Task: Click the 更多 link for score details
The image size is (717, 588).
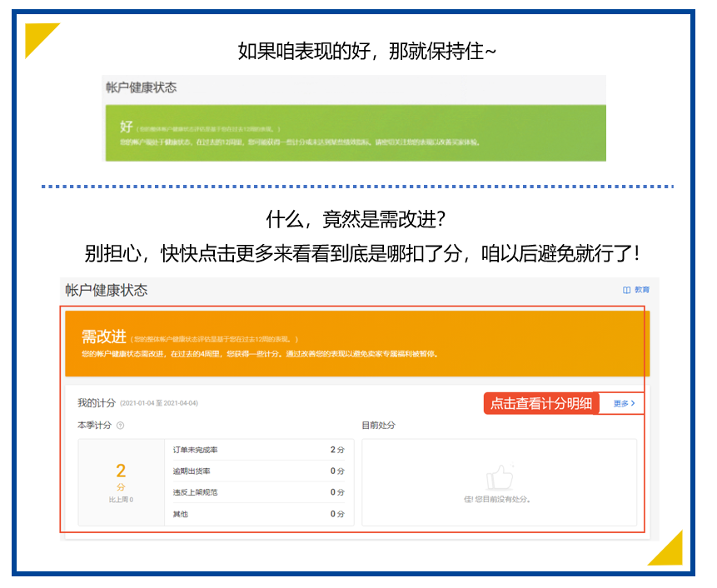Action: pos(620,404)
